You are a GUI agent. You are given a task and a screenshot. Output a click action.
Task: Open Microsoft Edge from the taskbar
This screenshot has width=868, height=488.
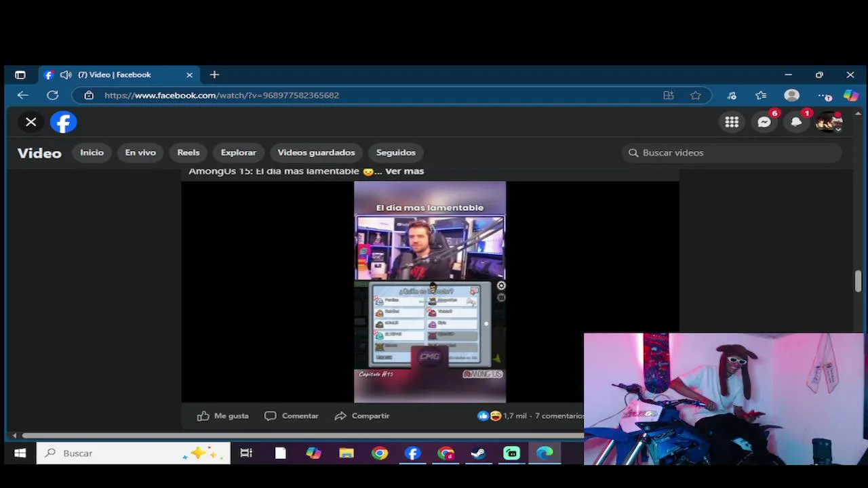coord(545,453)
